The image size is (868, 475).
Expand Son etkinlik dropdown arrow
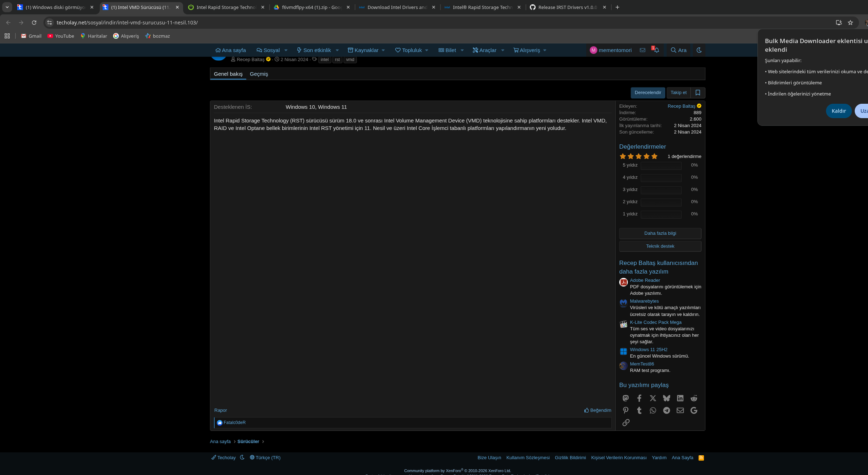[x=337, y=50]
